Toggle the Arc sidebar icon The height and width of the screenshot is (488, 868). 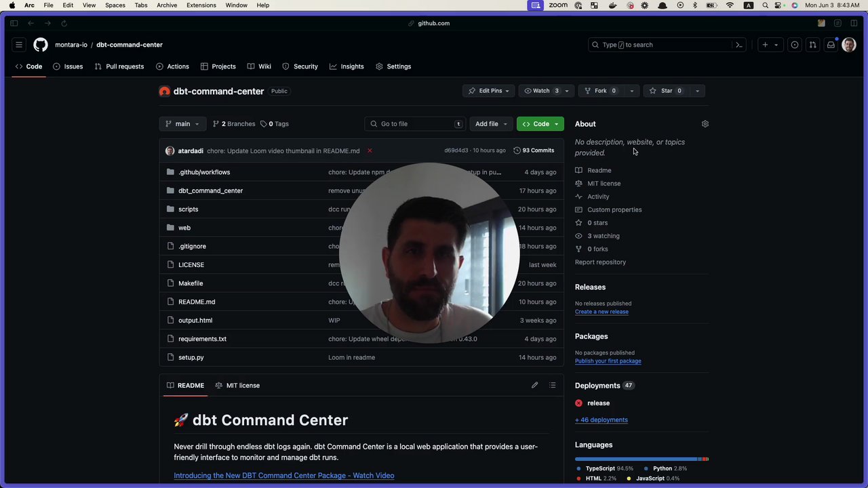[x=14, y=23]
